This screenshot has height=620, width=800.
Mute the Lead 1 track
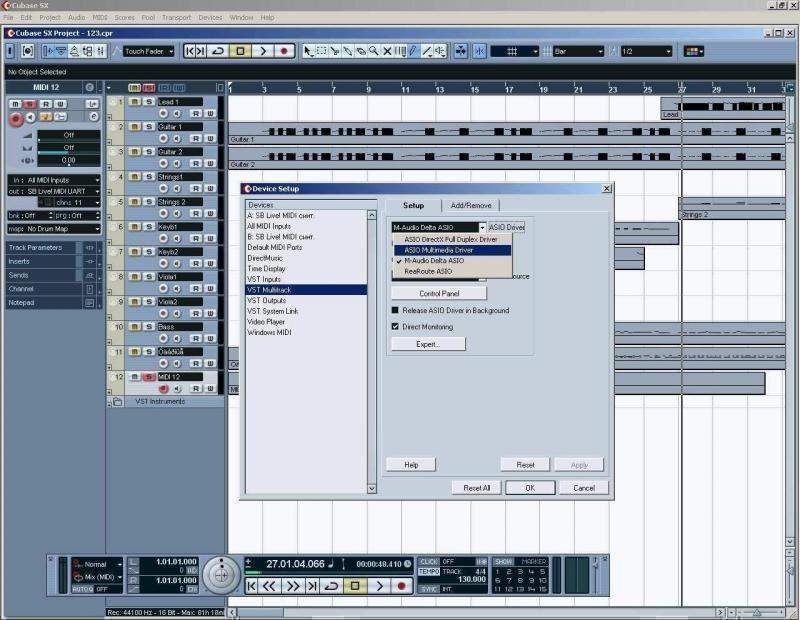tap(134, 102)
